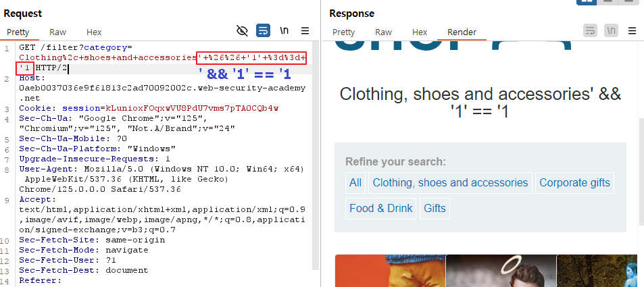Toggle the \n newline display in Request panel
Image resolution: width=644 pixels, height=287 pixels.
click(284, 31)
